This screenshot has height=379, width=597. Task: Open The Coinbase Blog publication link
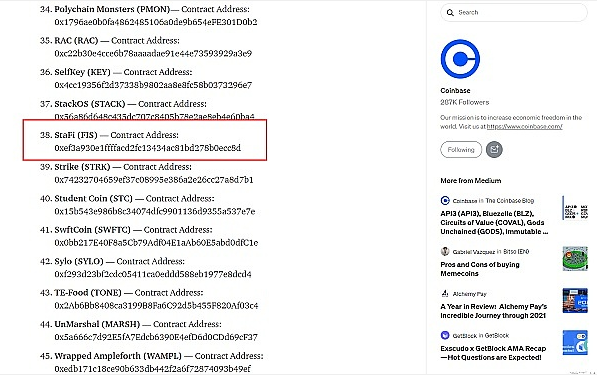509,200
